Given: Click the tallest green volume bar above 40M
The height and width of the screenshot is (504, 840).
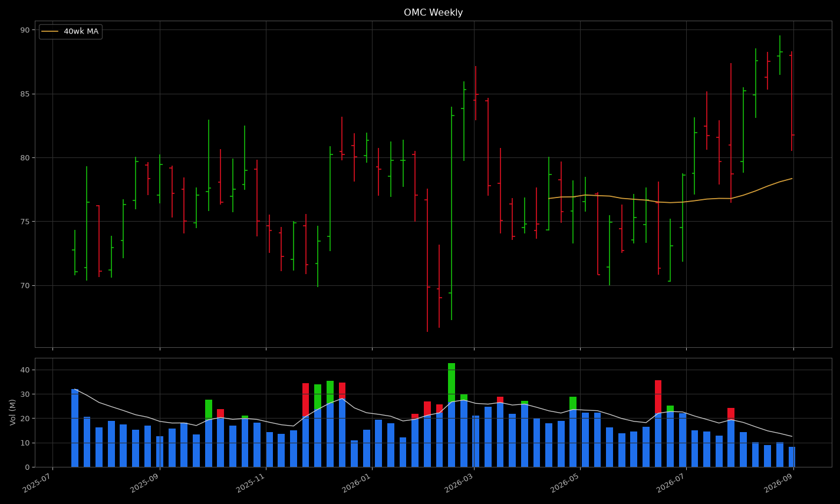Looking at the screenshot, I should point(452,415).
